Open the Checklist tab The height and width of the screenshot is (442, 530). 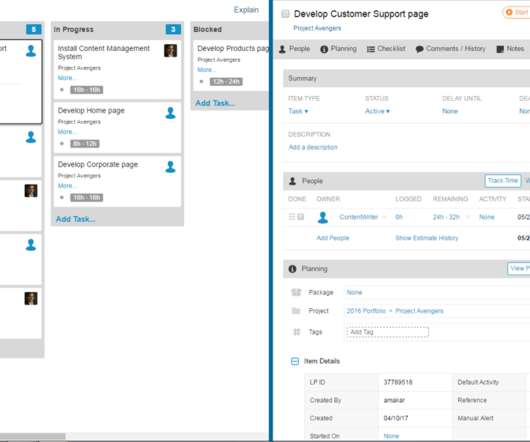tap(386, 49)
